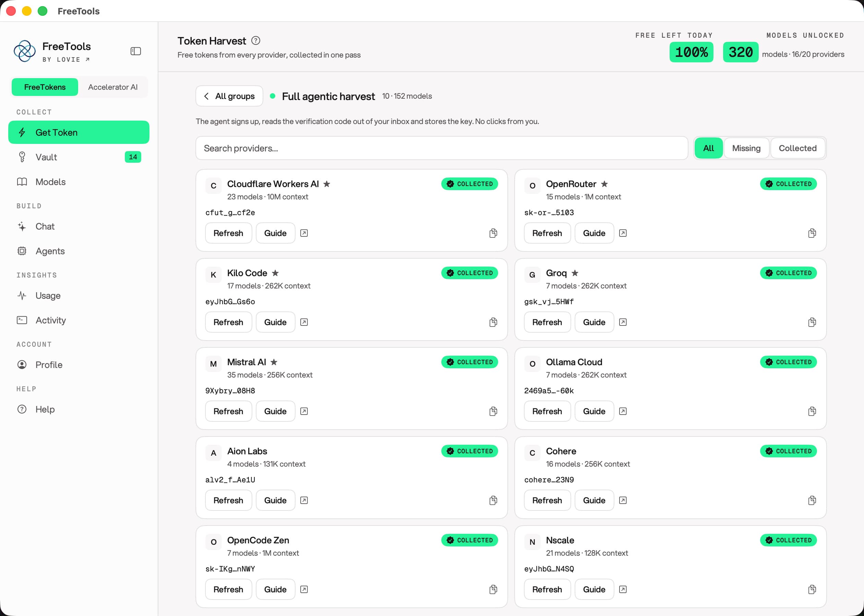Click the star beside Mistral AI

[x=274, y=362]
